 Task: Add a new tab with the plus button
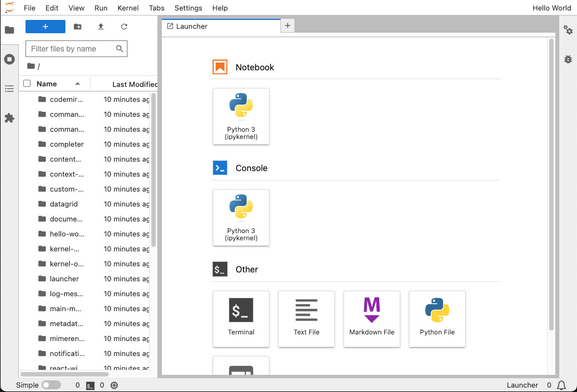coord(288,25)
